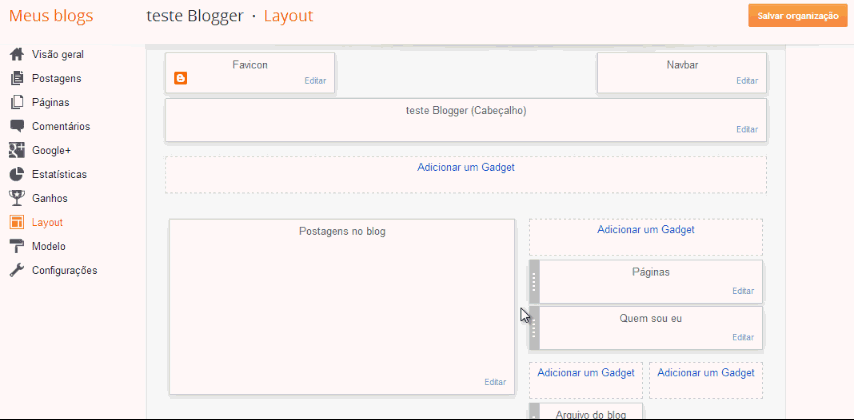Screen dimensions: 854x420
Task: Edit the Postagens no blog gadget
Action: click(x=495, y=382)
